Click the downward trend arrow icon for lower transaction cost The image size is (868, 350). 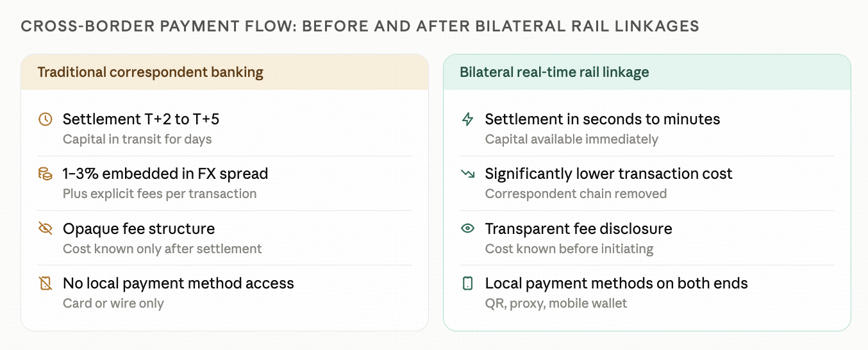point(468,174)
